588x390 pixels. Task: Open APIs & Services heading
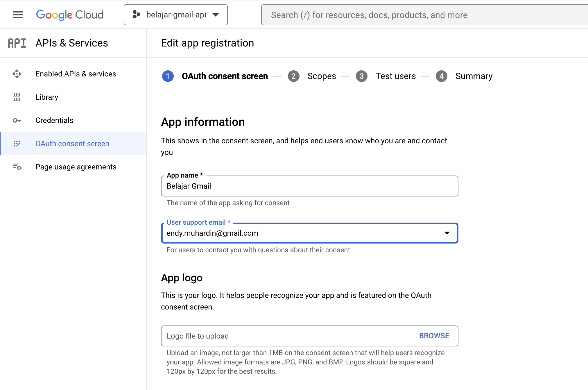coord(72,43)
